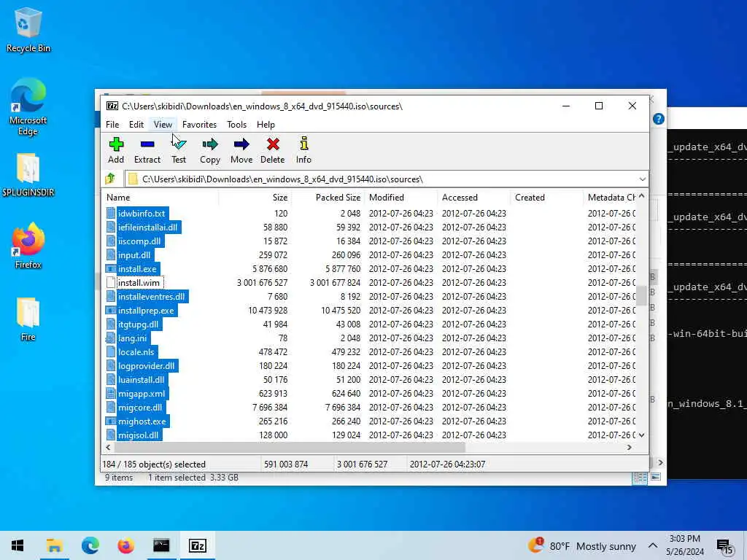Sort by Modified column header
The height and width of the screenshot is (560, 747).
tap(401, 197)
